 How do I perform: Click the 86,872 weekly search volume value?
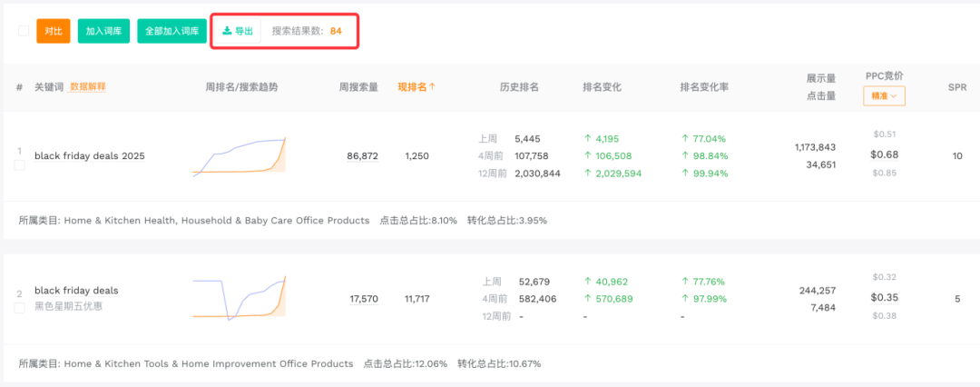point(363,156)
